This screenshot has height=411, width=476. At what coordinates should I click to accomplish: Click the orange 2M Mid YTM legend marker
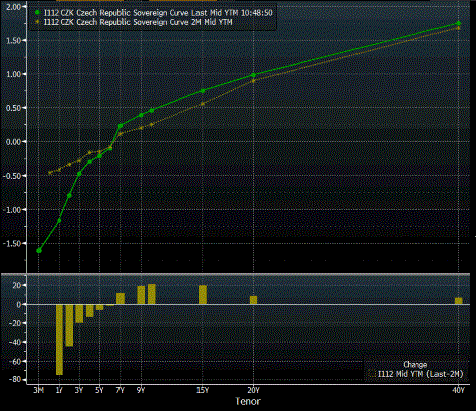(x=38, y=22)
